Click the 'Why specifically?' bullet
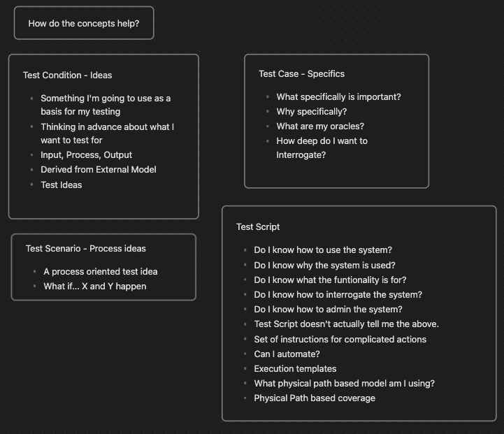 tap(312, 112)
